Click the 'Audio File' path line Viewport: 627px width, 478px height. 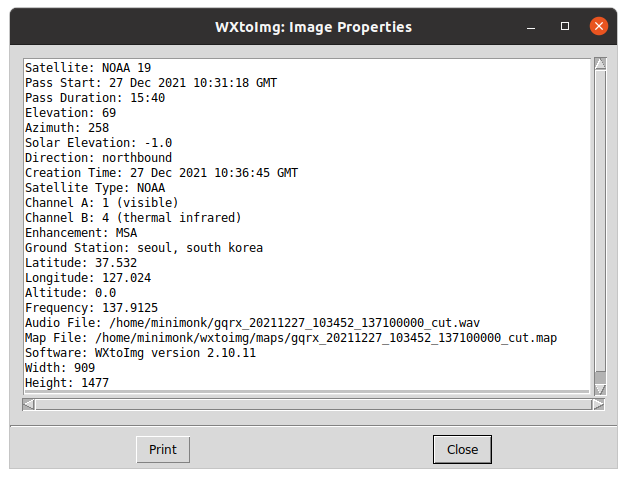point(253,323)
